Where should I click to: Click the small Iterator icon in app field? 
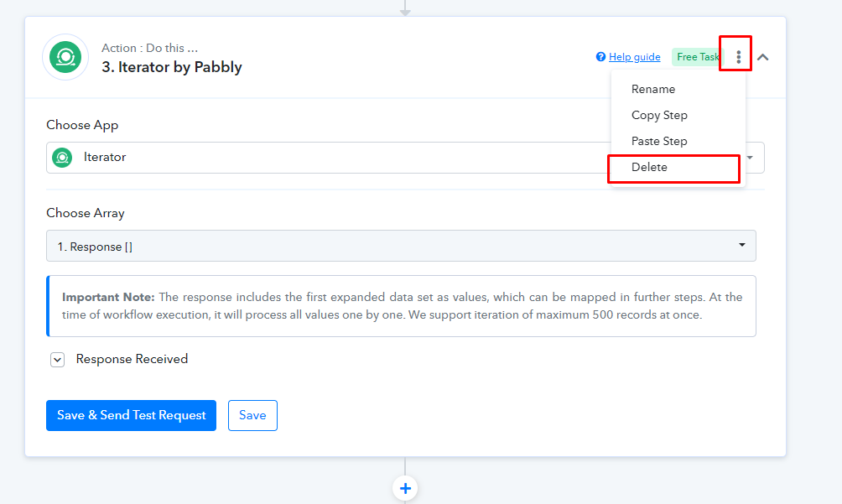(62, 158)
